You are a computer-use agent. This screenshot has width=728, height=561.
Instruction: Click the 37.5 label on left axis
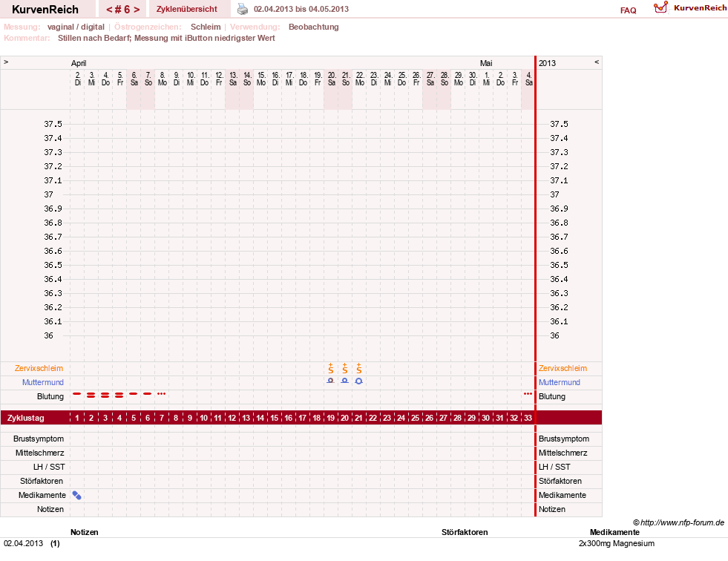click(53, 124)
